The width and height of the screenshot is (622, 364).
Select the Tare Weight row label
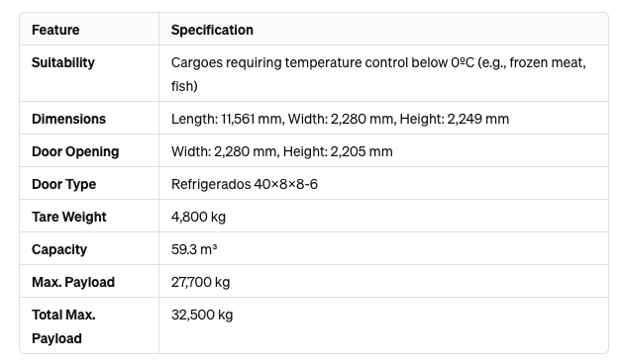click(x=69, y=217)
